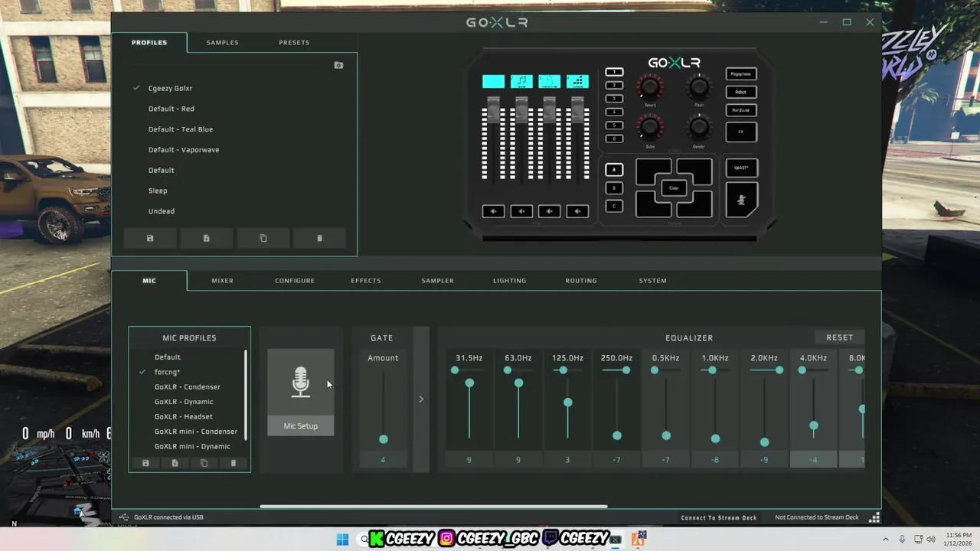
Task: Click the 31.5Hz equalizer gain slider
Action: tap(469, 383)
